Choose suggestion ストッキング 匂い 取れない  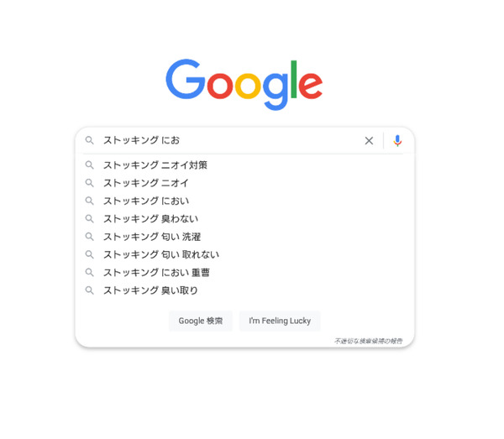(x=244, y=254)
